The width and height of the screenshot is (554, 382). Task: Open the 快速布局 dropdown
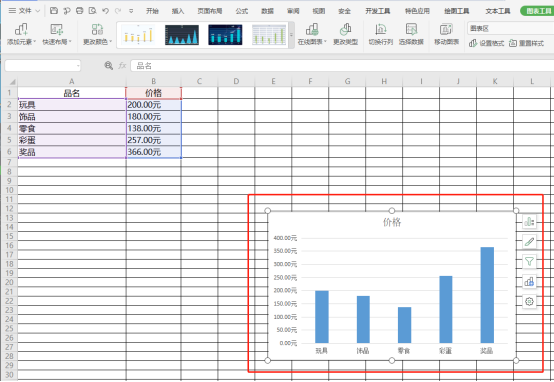[57, 34]
